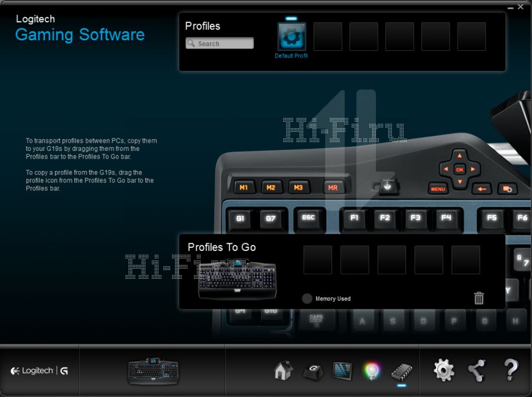This screenshot has width=532, height=397.
Task: Select the G19s keyboard in the bottom device bar
Action: click(153, 371)
